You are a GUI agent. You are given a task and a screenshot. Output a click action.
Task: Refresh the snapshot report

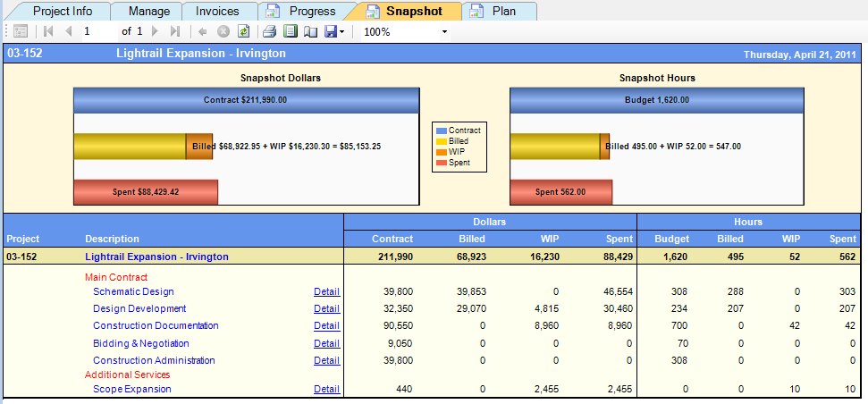pos(243,31)
